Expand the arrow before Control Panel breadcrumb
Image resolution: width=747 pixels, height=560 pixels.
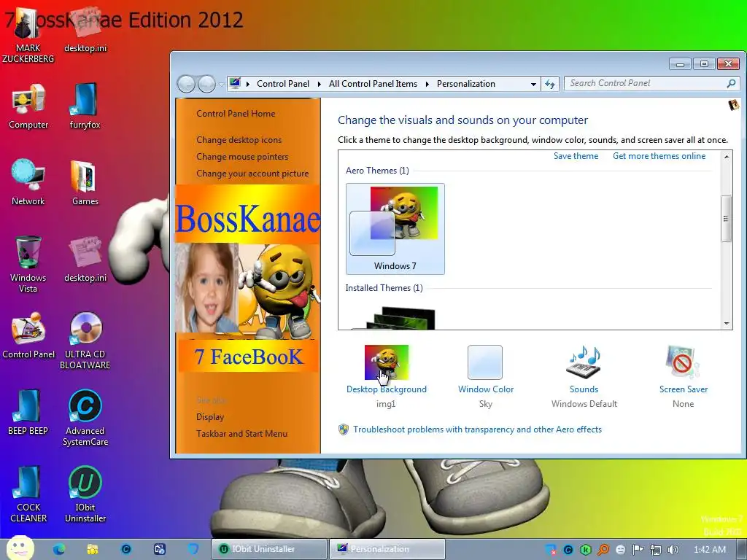click(248, 84)
